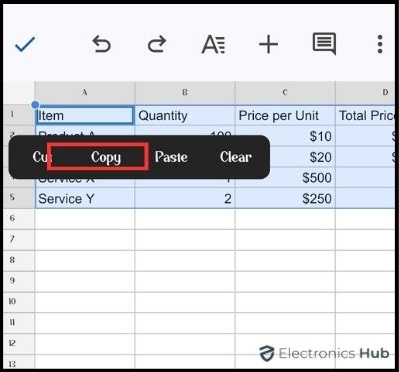399x372 pixels.
Task: Open the text format icon
Action: [213, 44]
